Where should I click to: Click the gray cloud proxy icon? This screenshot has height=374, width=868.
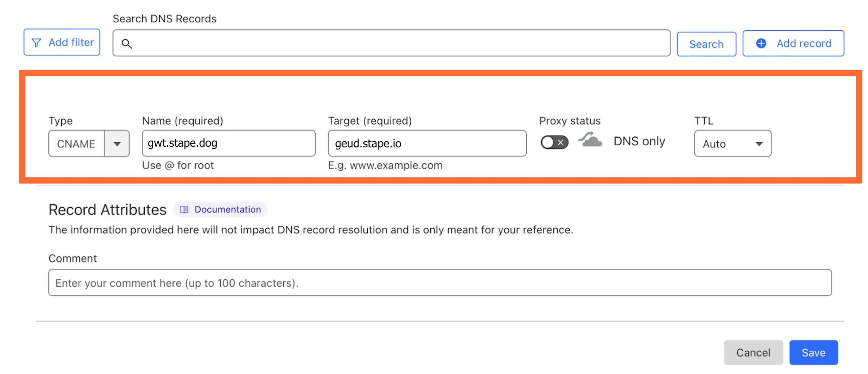[590, 140]
